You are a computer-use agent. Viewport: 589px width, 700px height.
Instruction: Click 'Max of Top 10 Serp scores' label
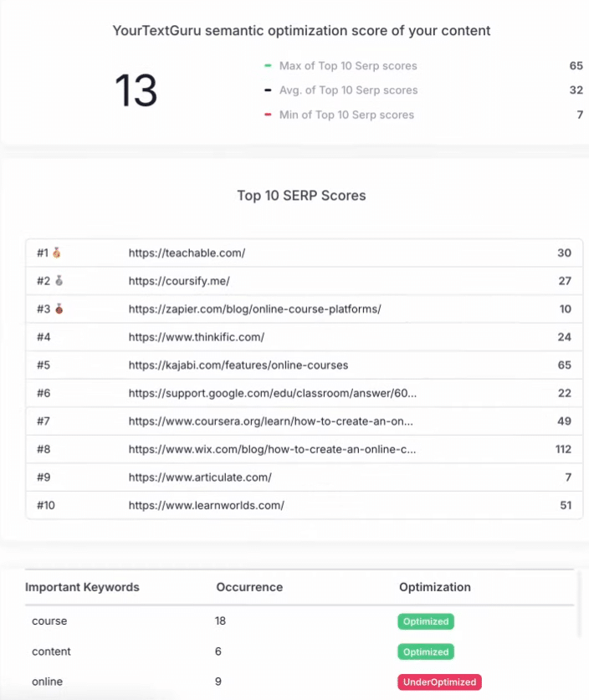click(348, 65)
